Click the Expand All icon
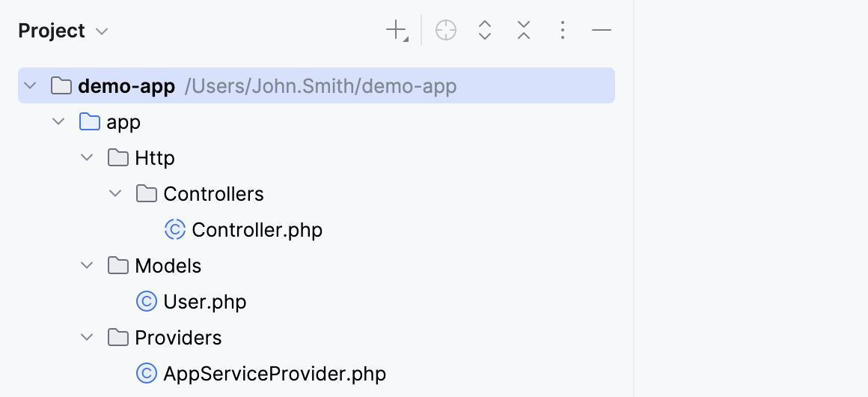The width and height of the screenshot is (868, 397). tap(485, 31)
